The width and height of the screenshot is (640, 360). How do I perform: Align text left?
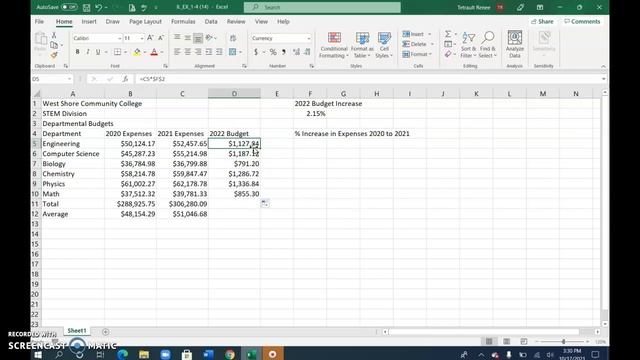[177, 52]
